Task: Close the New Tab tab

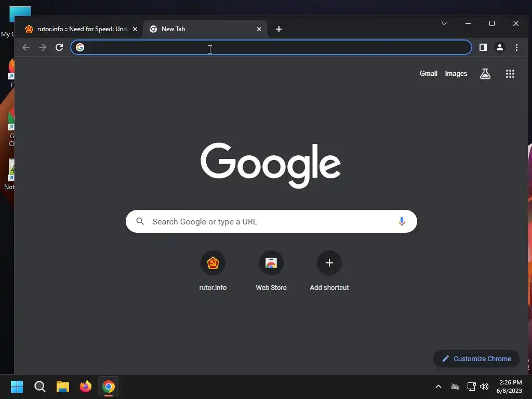Action: [x=259, y=29]
